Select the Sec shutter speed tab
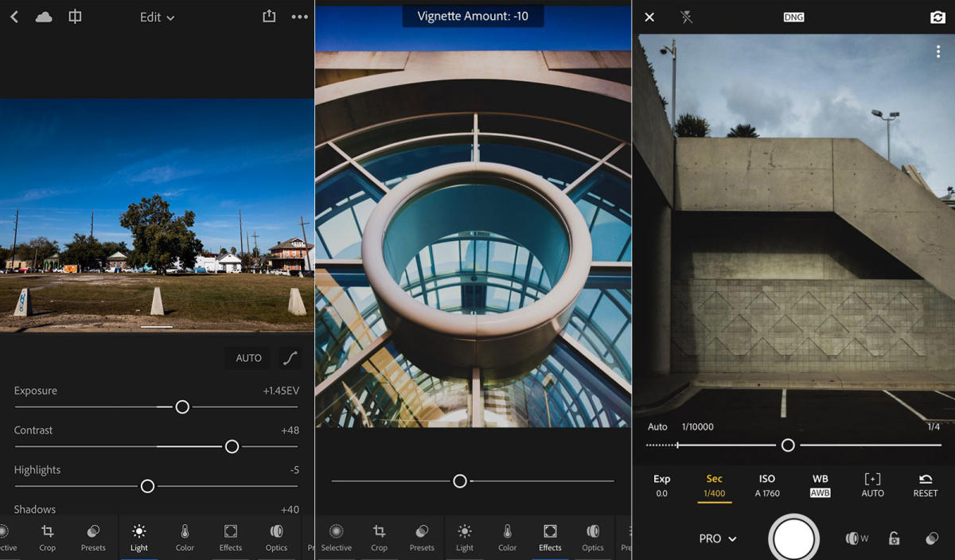 [714, 485]
